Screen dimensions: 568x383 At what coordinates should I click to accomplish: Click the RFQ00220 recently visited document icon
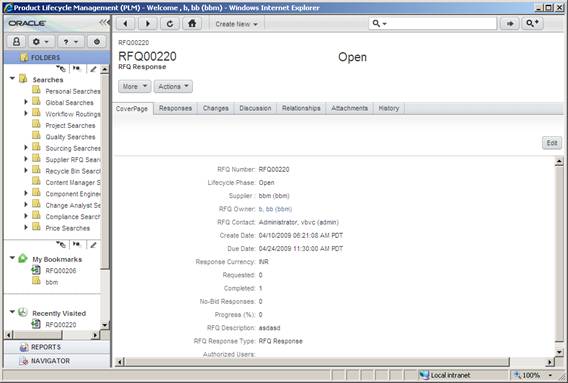coord(36,324)
